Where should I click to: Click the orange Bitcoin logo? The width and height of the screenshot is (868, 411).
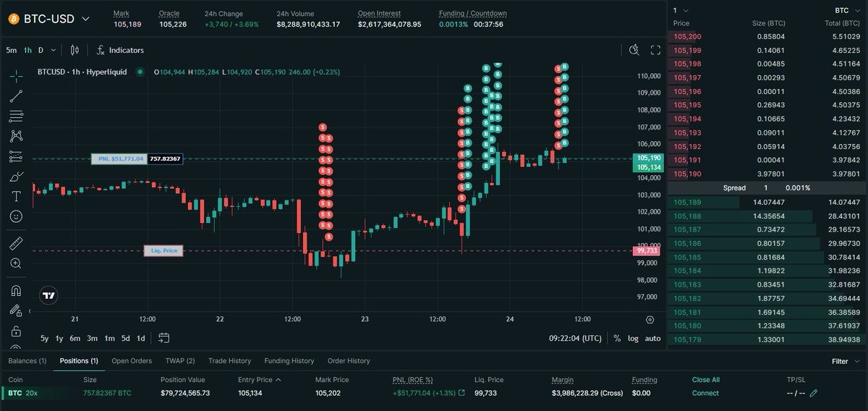point(13,19)
